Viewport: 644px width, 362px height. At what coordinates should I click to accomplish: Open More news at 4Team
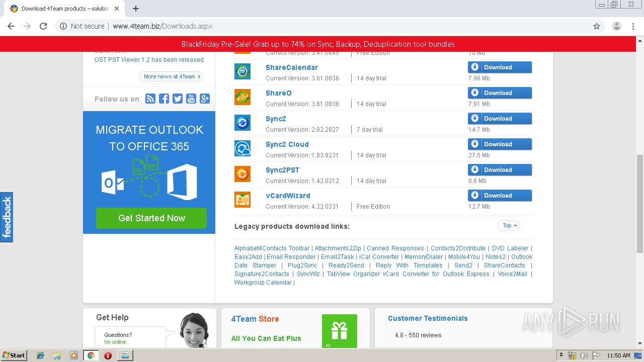coord(171,76)
